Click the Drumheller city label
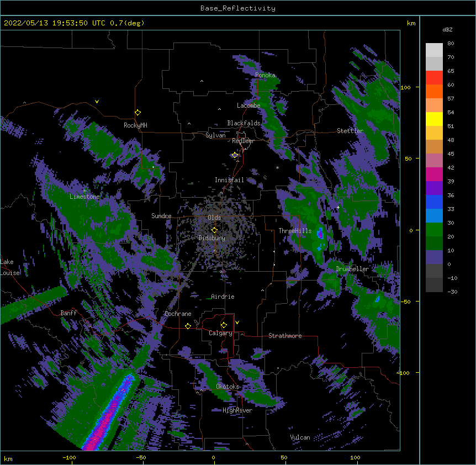Image resolution: width=476 pixels, height=465 pixels. pos(352,269)
